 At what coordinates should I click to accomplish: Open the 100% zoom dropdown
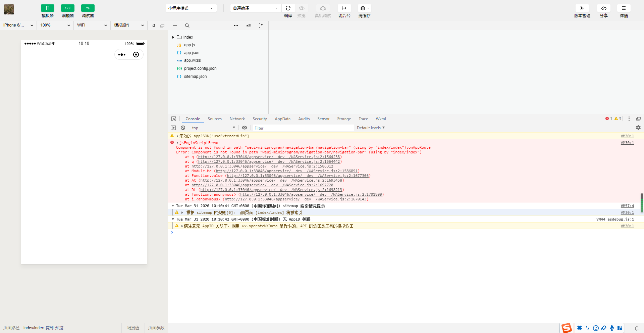tap(55, 25)
